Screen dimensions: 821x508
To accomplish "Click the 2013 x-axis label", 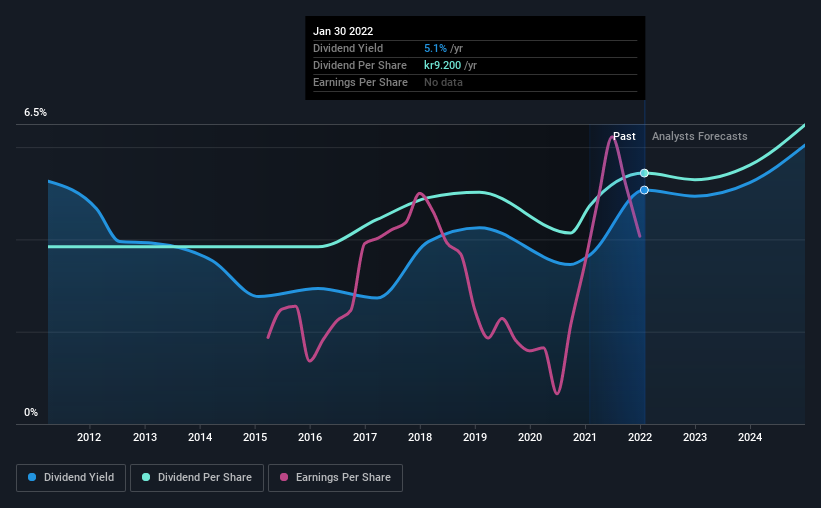I will [145, 437].
